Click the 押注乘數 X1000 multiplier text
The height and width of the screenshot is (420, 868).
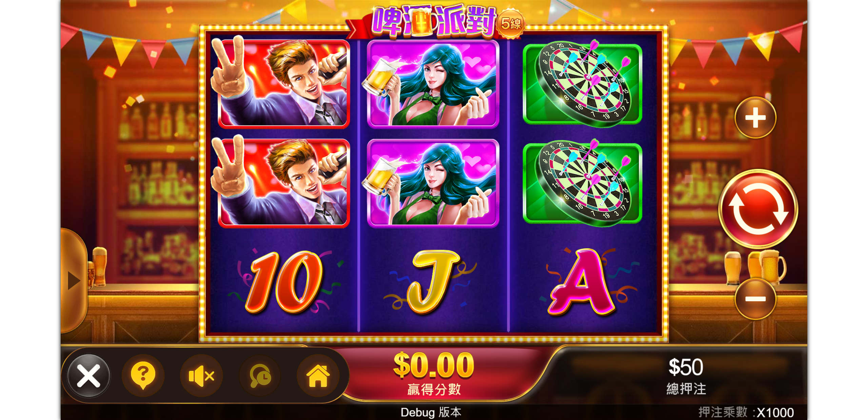(x=746, y=412)
